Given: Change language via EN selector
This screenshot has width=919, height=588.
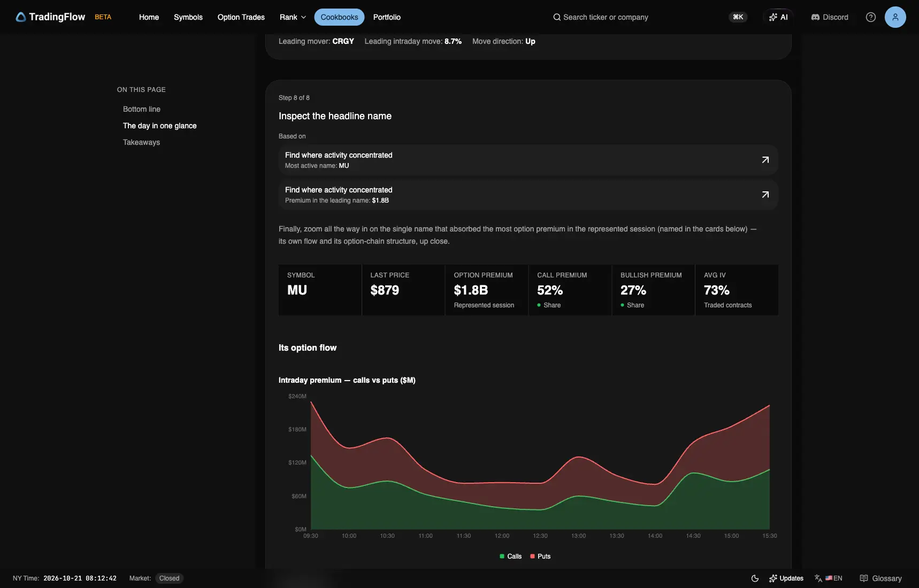Looking at the screenshot, I should click(829, 578).
